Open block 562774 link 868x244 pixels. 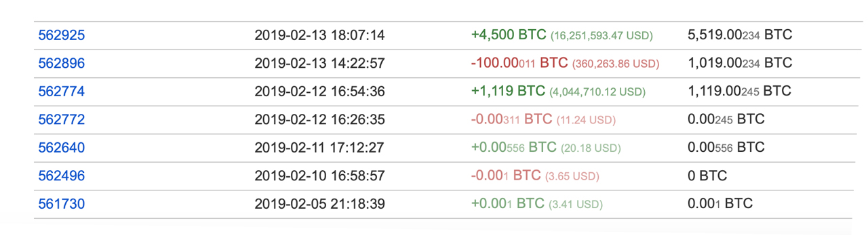click(61, 91)
